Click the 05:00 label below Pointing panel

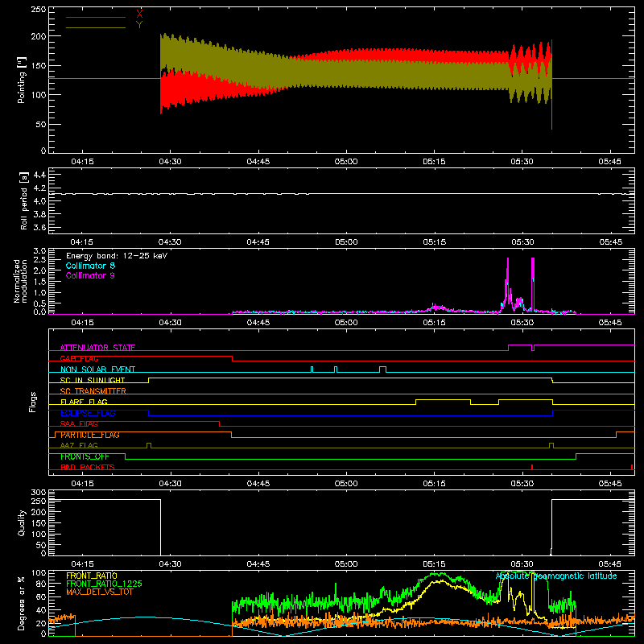click(x=346, y=162)
